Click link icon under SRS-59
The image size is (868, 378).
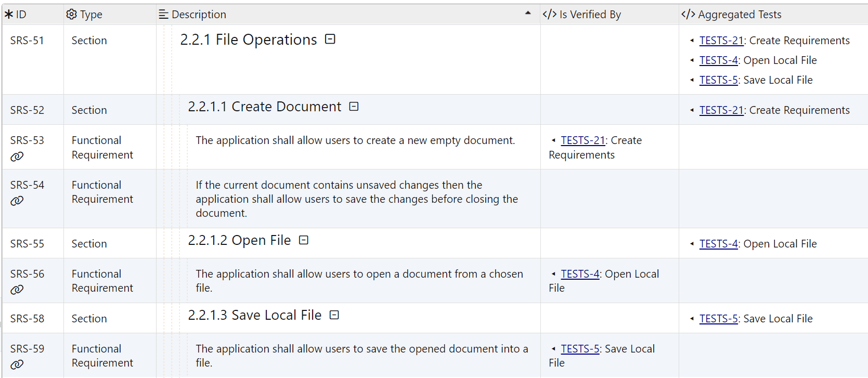point(17,364)
